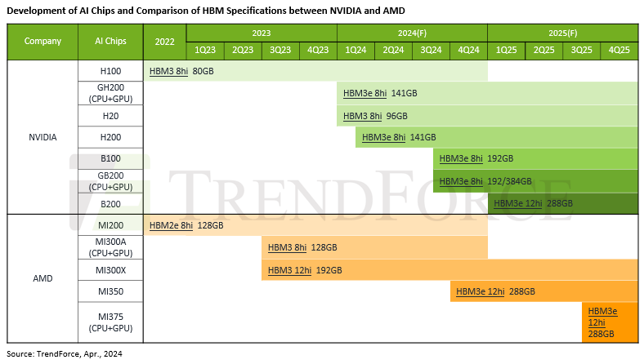Click the NVIDIA company cell
This screenshot has height=364, width=644.
click(42, 137)
